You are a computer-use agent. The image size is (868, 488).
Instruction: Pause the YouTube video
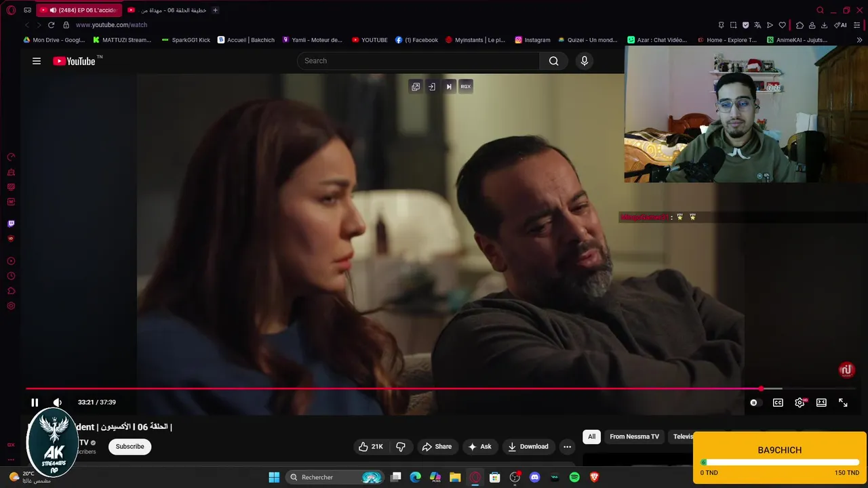click(x=35, y=403)
